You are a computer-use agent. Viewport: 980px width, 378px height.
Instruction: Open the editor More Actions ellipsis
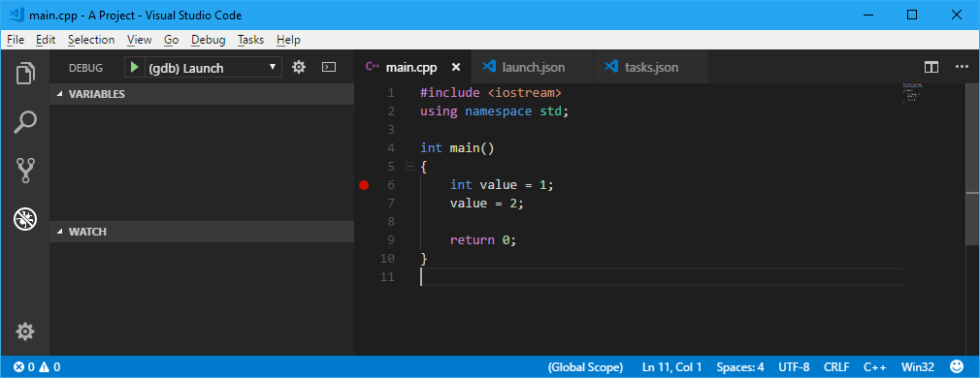[962, 67]
